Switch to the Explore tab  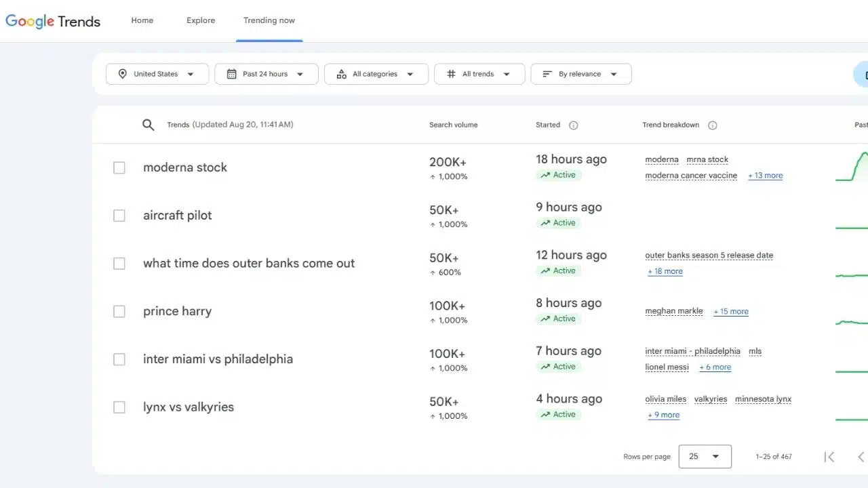click(x=201, y=20)
